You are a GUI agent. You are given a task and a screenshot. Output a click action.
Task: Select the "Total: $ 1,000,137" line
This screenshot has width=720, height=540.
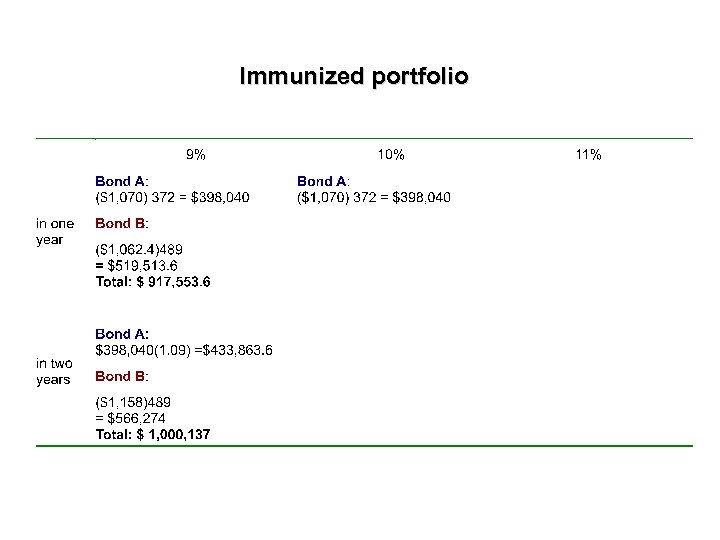(x=153, y=435)
